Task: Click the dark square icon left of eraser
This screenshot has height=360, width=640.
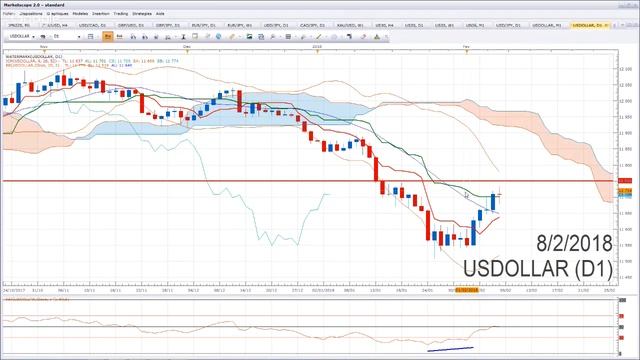Action: click(x=349, y=37)
